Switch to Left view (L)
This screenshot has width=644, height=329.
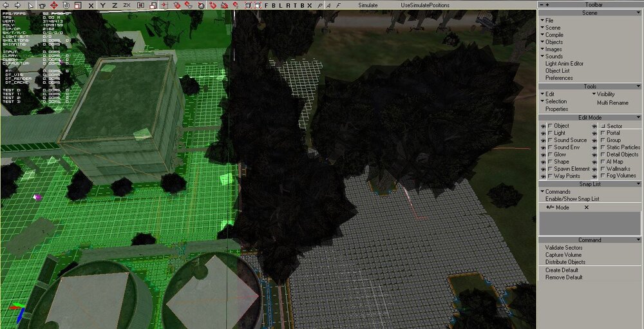click(281, 5)
